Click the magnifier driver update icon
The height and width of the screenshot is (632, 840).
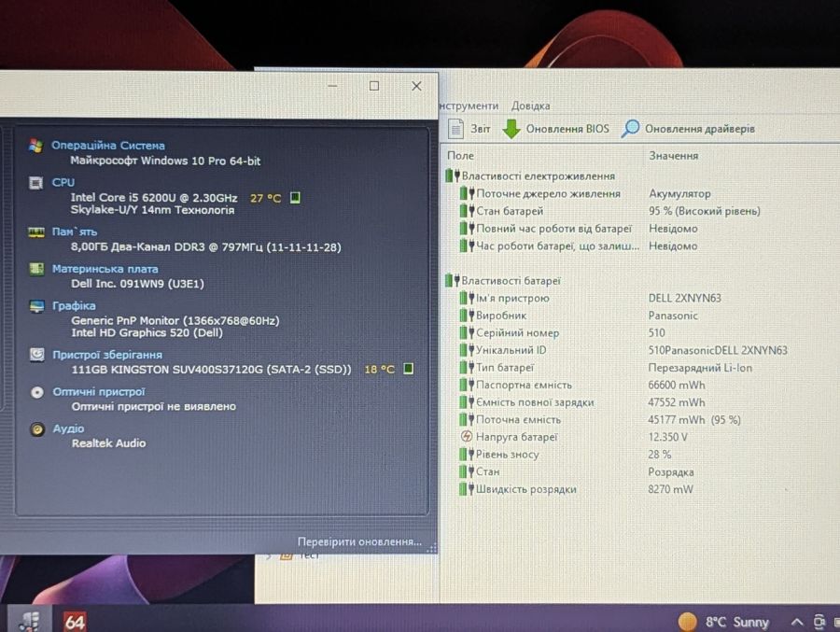pyautogui.click(x=631, y=129)
